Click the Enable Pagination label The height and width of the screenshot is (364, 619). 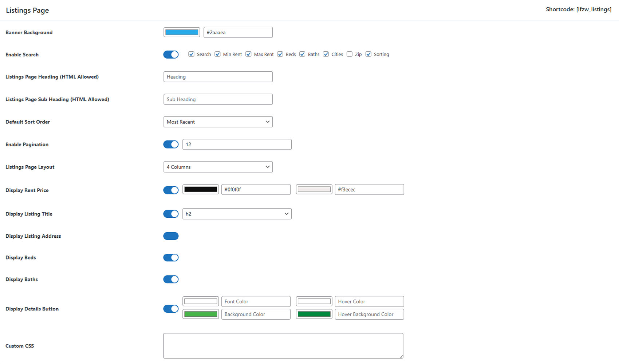click(27, 145)
